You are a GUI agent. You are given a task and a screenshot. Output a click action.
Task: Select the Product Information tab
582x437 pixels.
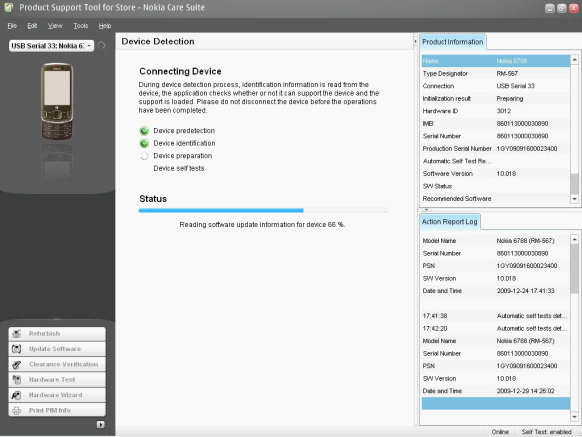[x=452, y=42]
